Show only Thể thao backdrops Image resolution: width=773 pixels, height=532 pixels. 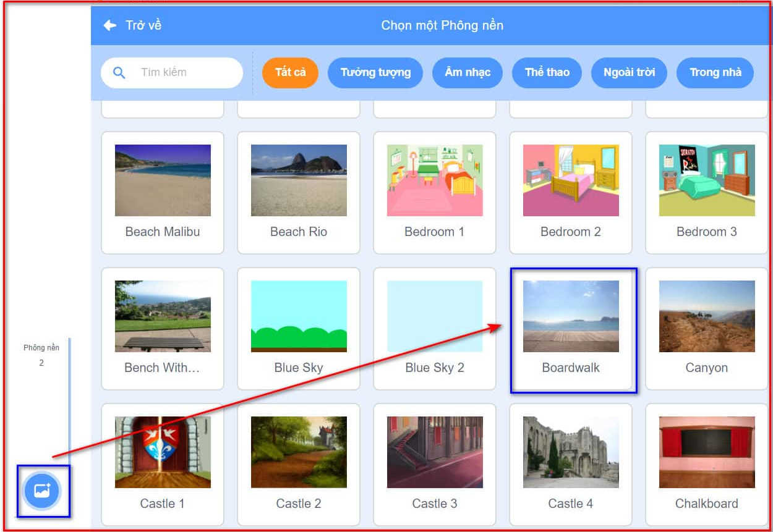[547, 73]
